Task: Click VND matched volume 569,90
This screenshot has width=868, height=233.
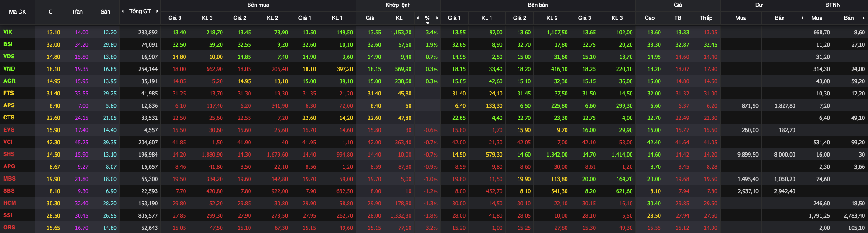Action: [x=403, y=69]
